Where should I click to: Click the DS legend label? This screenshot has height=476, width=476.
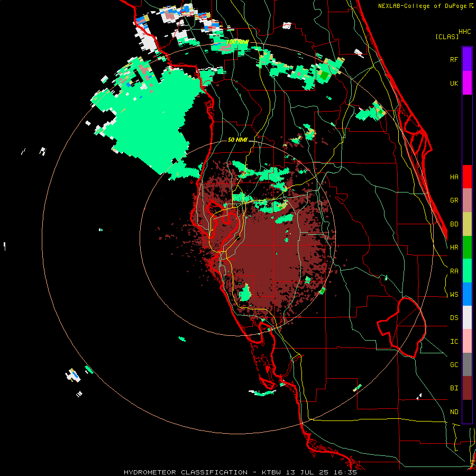coord(454,318)
